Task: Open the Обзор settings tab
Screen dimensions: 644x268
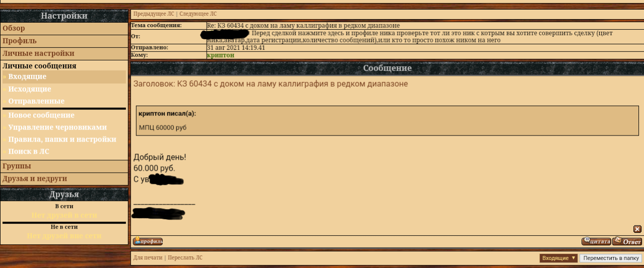Action: click(64, 29)
